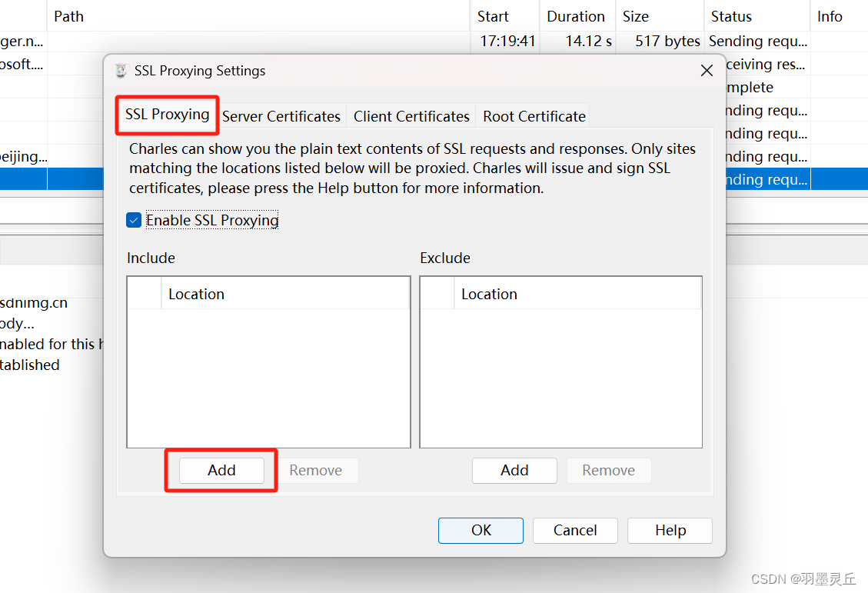Sort by Duration column in Charles window
The height and width of the screenshot is (593, 868).
coord(577,16)
